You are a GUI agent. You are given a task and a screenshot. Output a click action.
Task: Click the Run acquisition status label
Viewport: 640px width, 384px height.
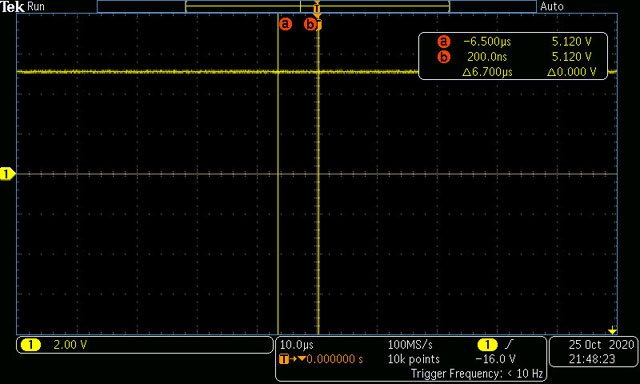pos(36,7)
